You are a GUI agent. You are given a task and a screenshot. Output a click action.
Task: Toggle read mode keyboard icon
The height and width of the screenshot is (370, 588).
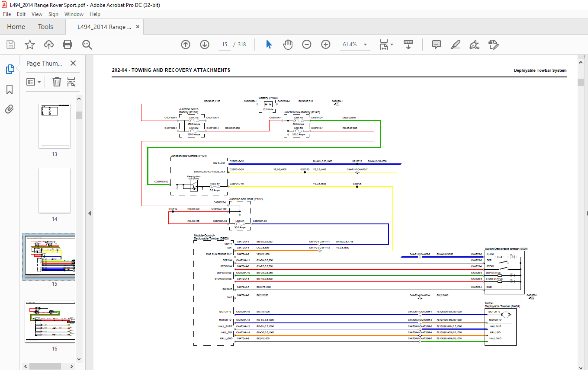[x=409, y=45]
